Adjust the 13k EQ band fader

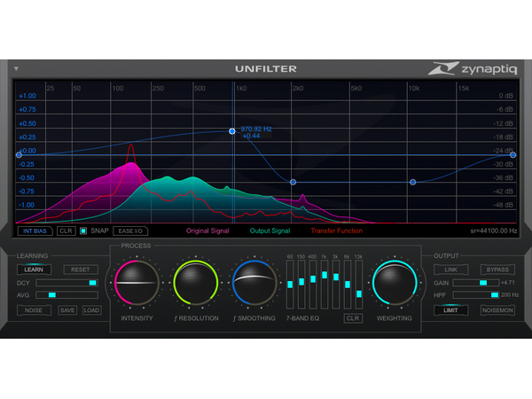(x=359, y=285)
